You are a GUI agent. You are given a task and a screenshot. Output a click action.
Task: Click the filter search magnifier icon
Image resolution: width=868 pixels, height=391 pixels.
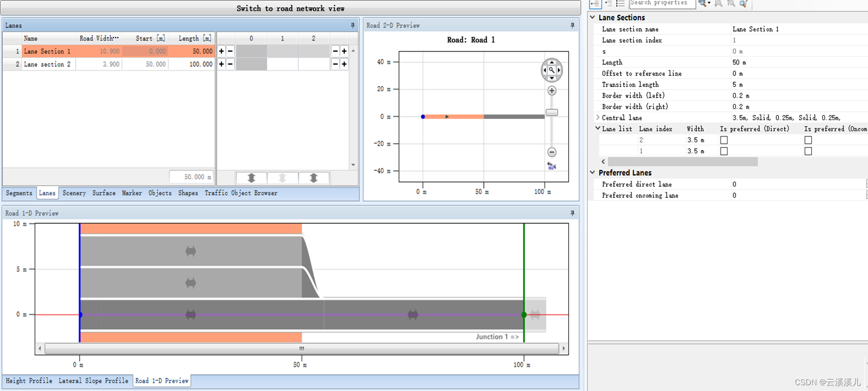743,3
